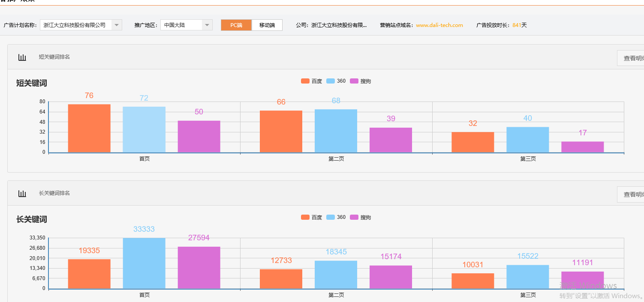Toggle 百度 legend in 短关键词 chart
The image size is (644, 302).
pyautogui.click(x=312, y=81)
